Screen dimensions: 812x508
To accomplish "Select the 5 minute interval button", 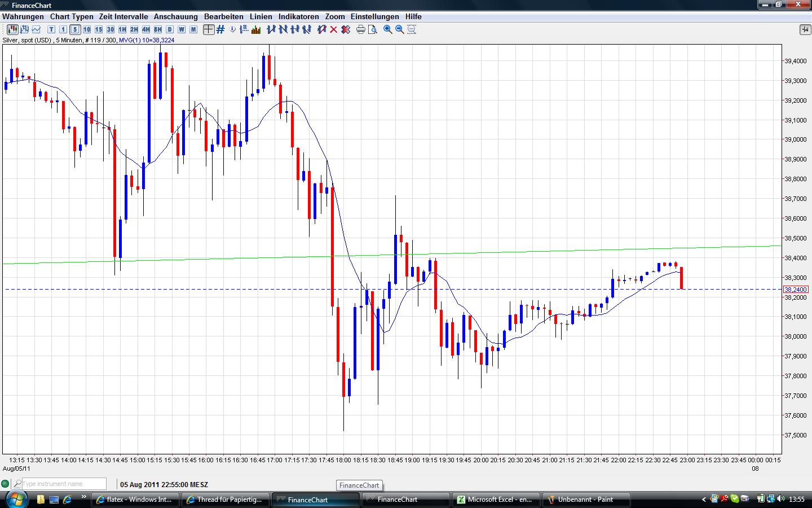I will 75,29.
